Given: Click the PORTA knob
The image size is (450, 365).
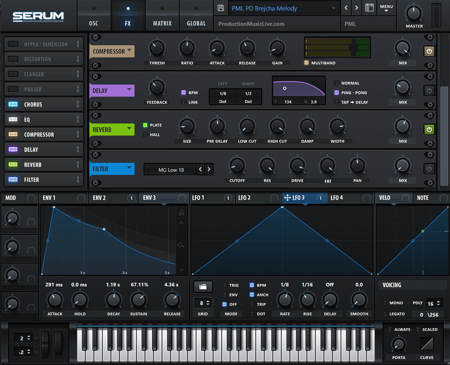Looking at the screenshot, I should click(398, 344).
